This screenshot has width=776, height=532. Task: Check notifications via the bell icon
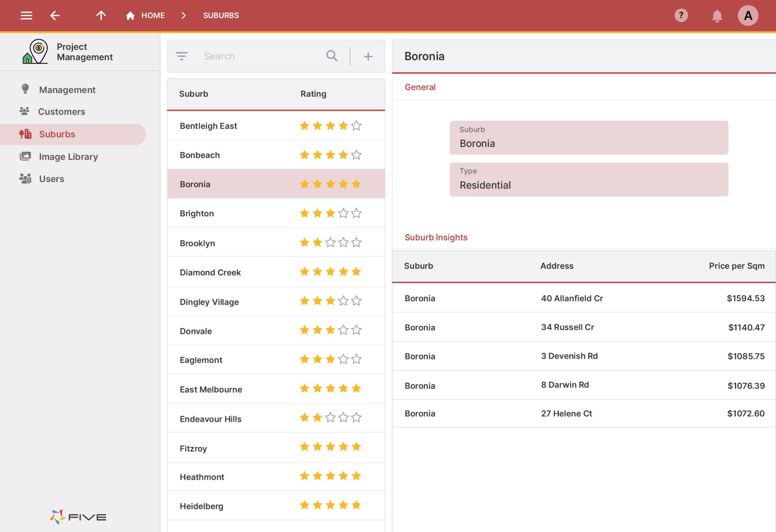click(x=716, y=16)
